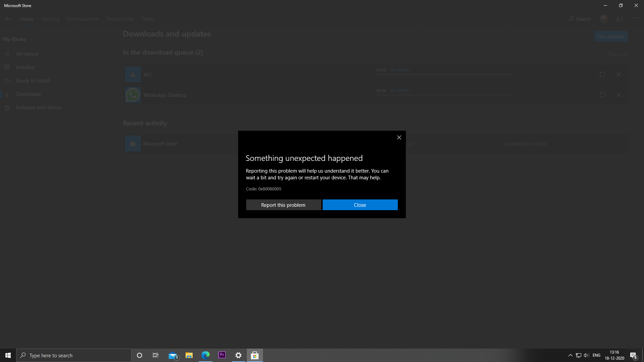Screen dimensions: 644x362
Task: Click the Report this problem button
Action: point(283,205)
